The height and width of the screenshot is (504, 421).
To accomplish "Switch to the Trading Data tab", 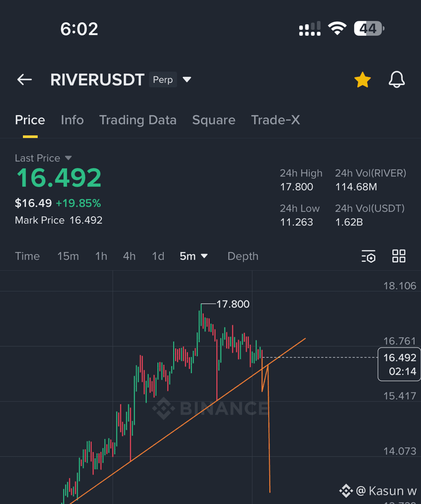I will (x=138, y=120).
